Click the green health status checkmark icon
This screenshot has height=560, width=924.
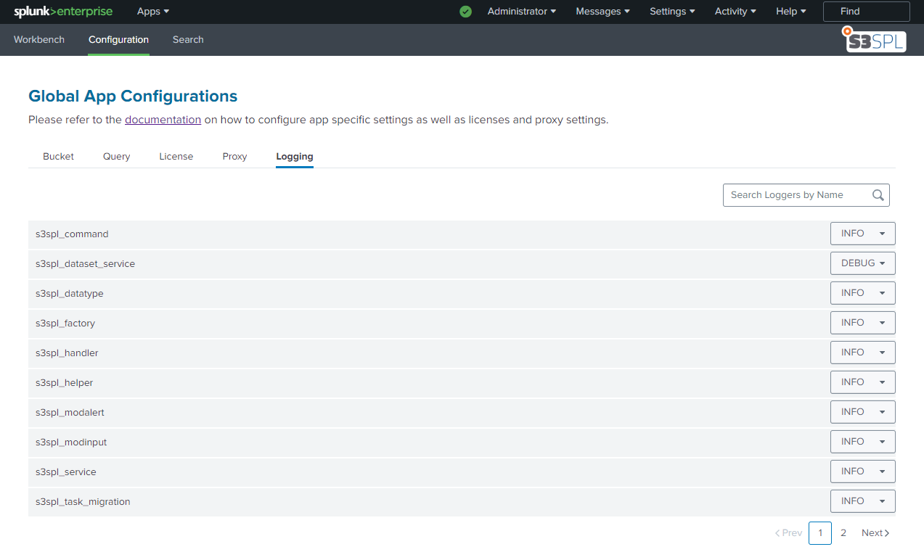[x=466, y=12]
